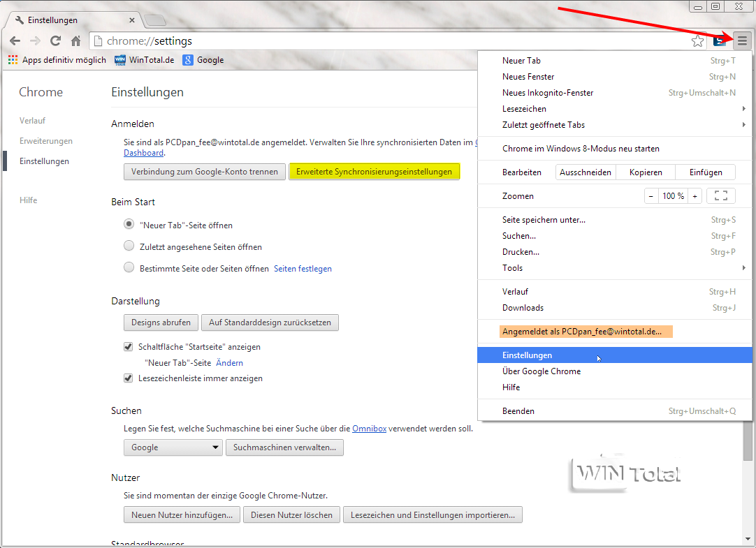Click Neuen Nutzer hinzufügen... button
This screenshot has width=756, height=548.
click(x=182, y=514)
